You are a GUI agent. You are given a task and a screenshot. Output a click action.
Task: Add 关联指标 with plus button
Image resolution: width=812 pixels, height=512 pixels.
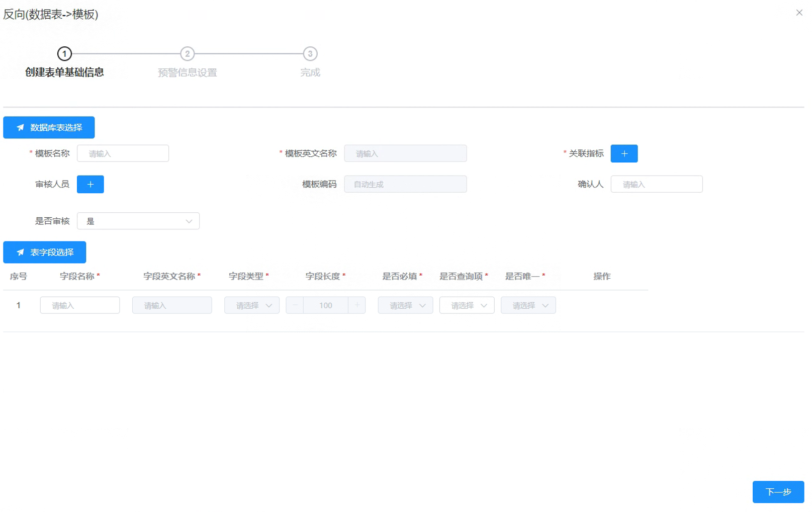[x=624, y=153]
